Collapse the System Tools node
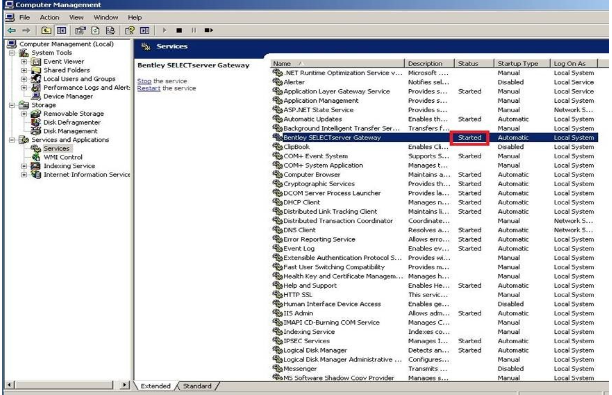 coord(12,53)
